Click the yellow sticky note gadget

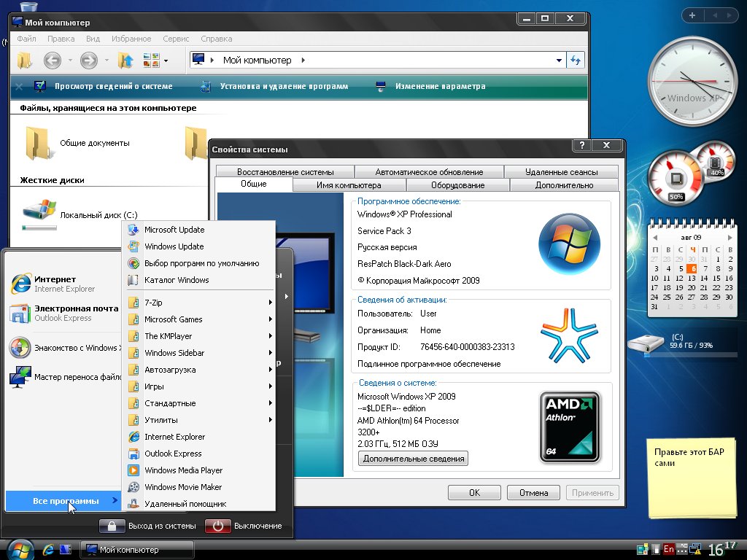coord(691,478)
